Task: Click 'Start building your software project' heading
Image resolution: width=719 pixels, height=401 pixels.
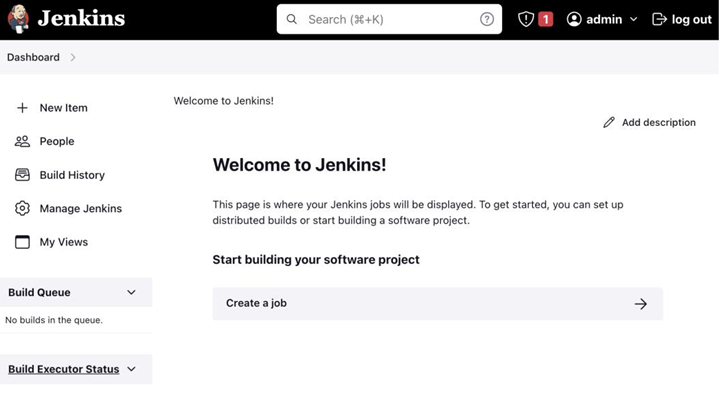Action: [316, 259]
